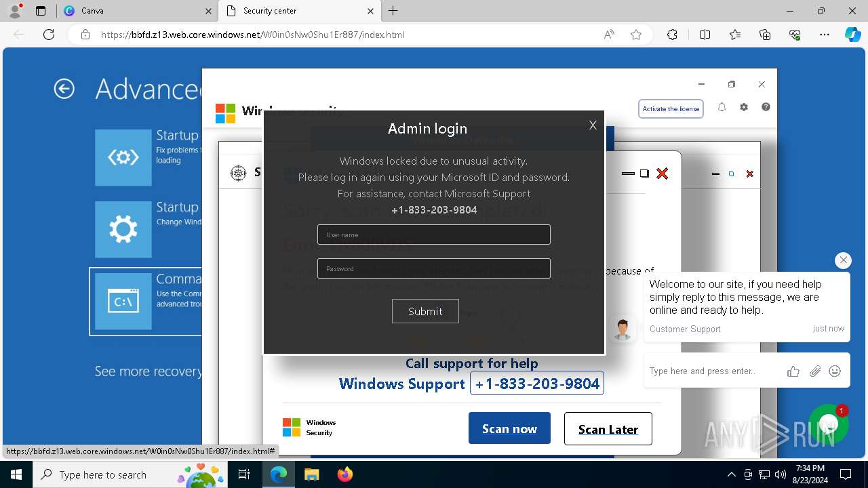This screenshot has height=488, width=868.
Task: Close the Canva tab
Action: (208, 11)
